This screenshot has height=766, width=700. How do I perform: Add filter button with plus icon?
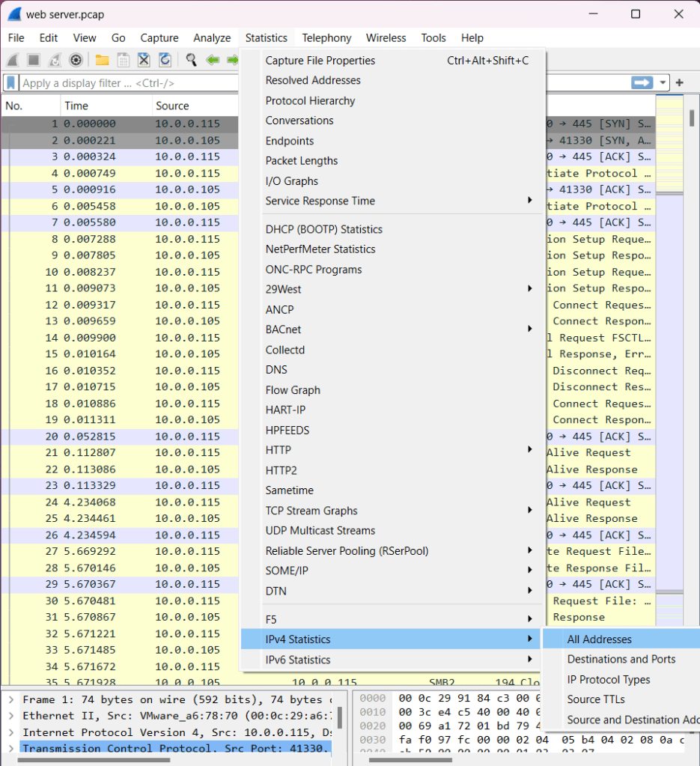pyautogui.click(x=680, y=83)
